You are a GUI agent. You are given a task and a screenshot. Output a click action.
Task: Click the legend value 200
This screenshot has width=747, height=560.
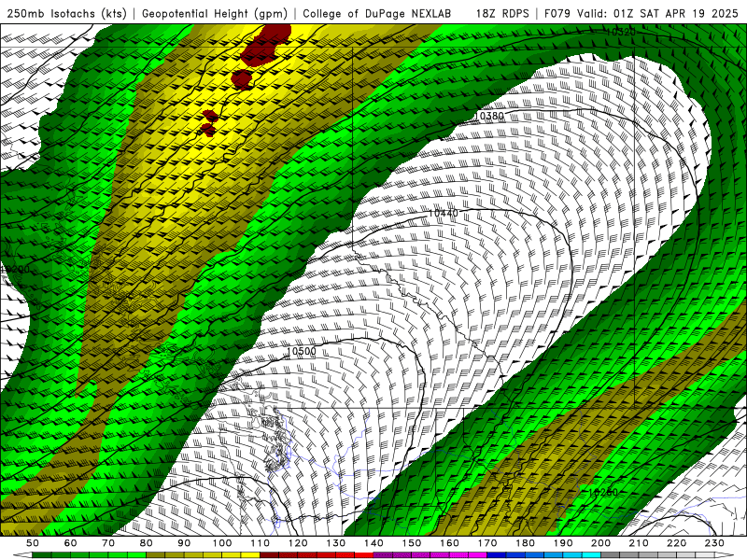600,543
